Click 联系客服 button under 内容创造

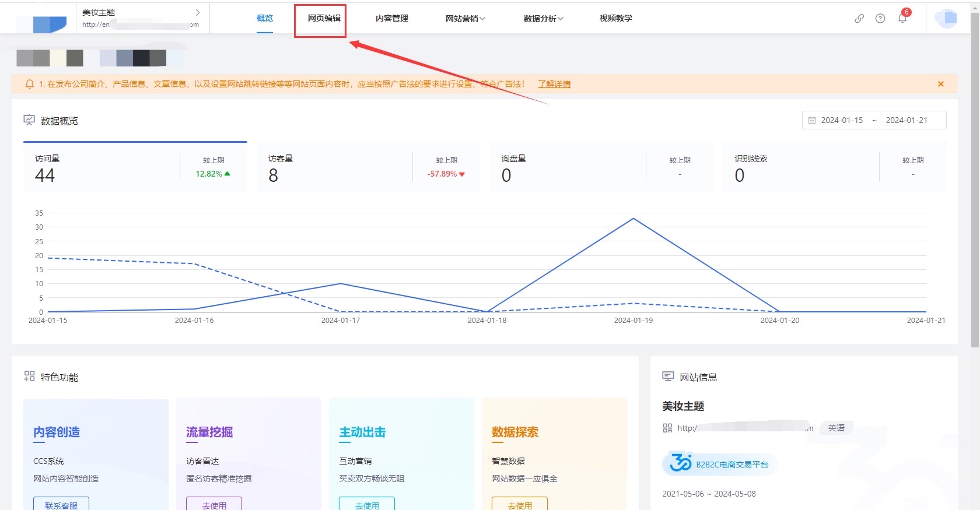61,505
